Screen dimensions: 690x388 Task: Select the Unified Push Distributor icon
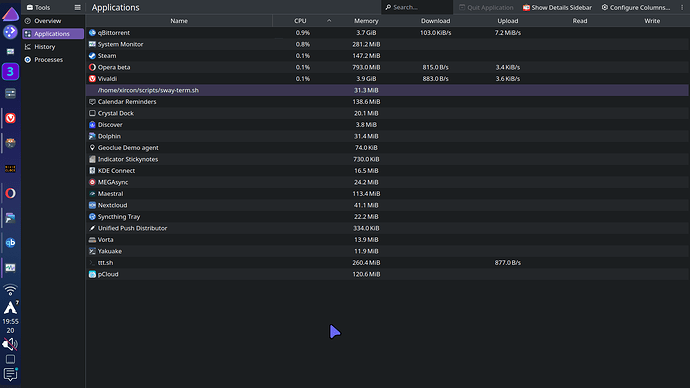tap(92, 228)
